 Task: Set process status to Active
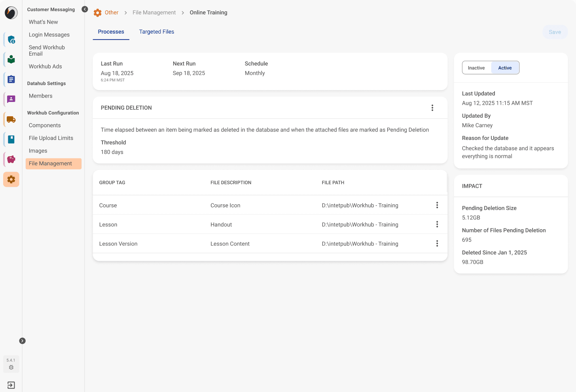[505, 68]
